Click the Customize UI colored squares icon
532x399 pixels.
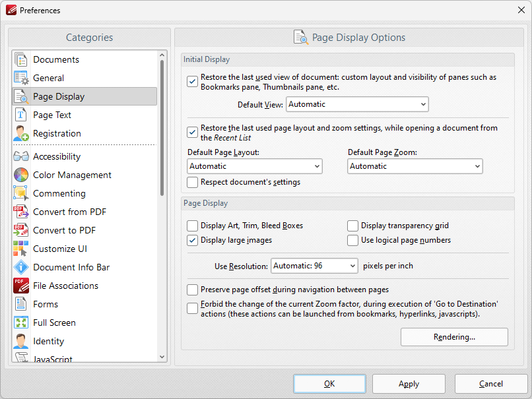[x=21, y=249]
